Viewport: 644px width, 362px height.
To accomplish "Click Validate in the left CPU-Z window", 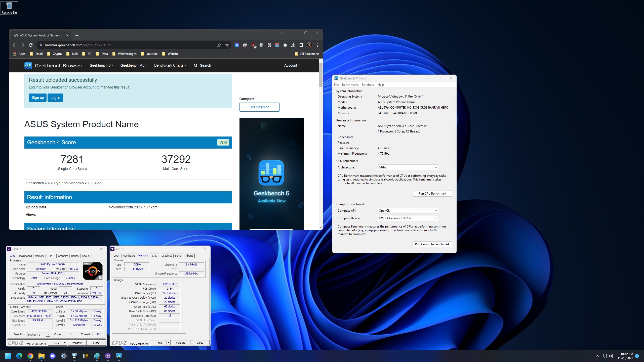I will (x=77, y=343).
